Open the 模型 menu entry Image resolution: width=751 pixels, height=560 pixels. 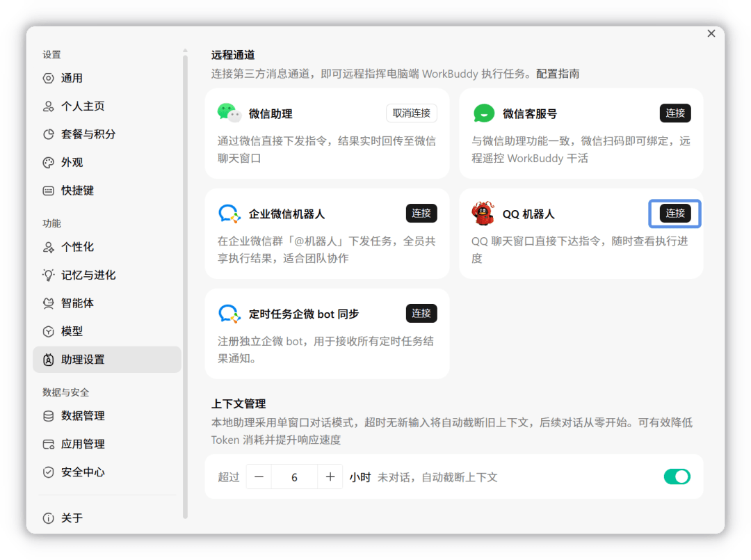[x=107, y=332]
